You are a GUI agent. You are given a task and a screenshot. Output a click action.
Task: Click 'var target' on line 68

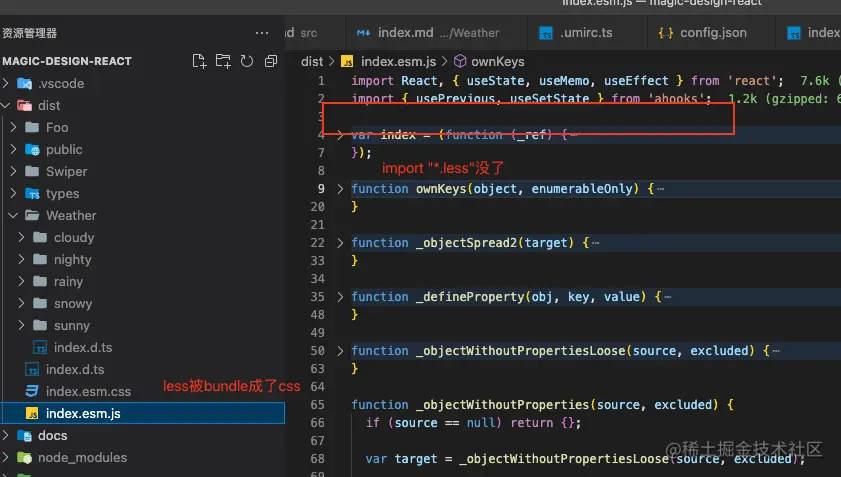pyautogui.click(x=401, y=459)
